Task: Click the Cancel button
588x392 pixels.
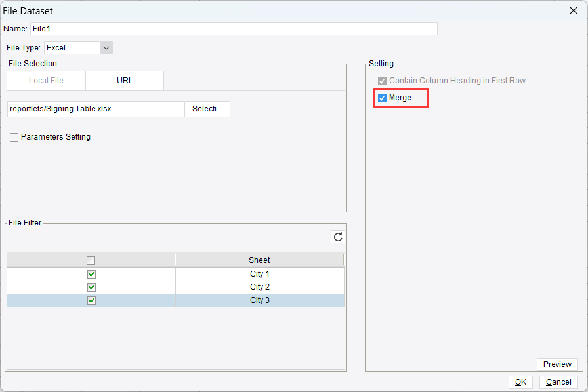Action: click(x=558, y=382)
